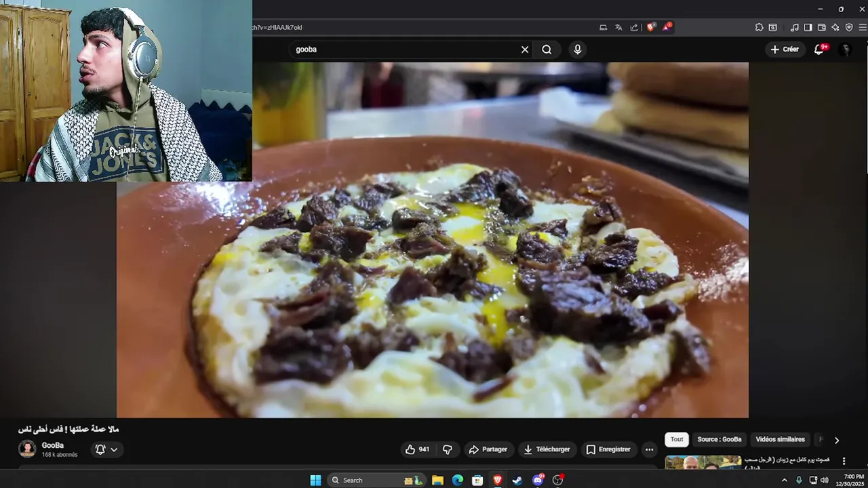Open Steam from taskbar
The width and height of the screenshot is (868, 488).
pyautogui.click(x=517, y=480)
